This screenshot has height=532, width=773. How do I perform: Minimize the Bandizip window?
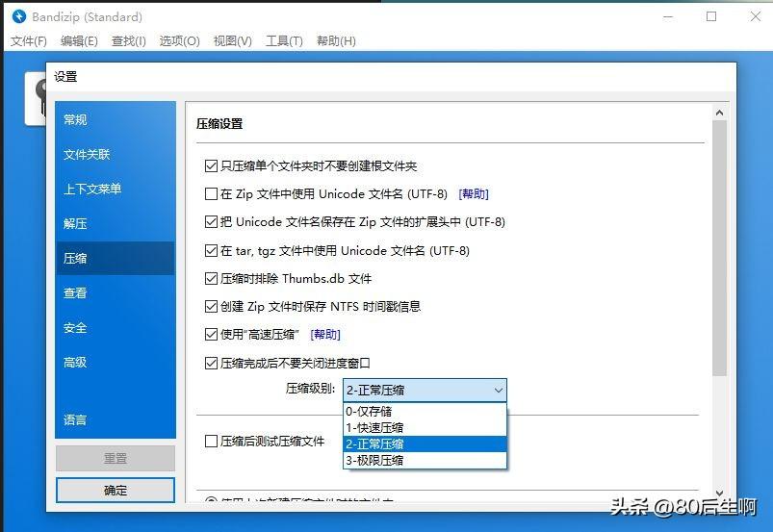pyautogui.click(x=668, y=16)
